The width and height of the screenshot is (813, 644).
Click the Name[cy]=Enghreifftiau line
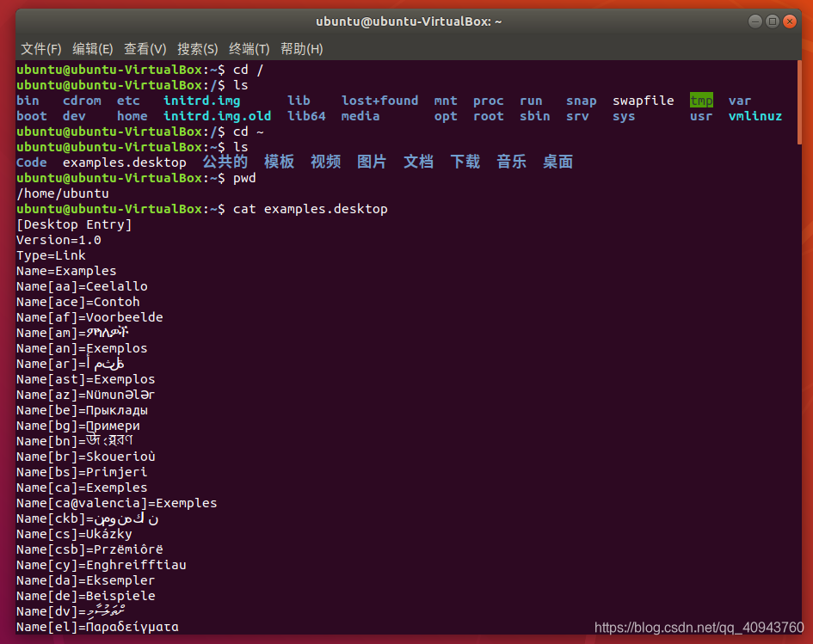tap(102, 565)
